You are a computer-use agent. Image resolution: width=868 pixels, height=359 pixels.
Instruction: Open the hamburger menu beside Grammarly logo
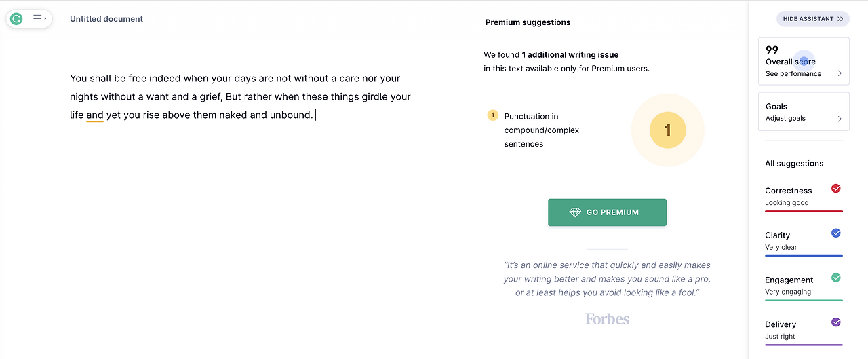(x=39, y=19)
